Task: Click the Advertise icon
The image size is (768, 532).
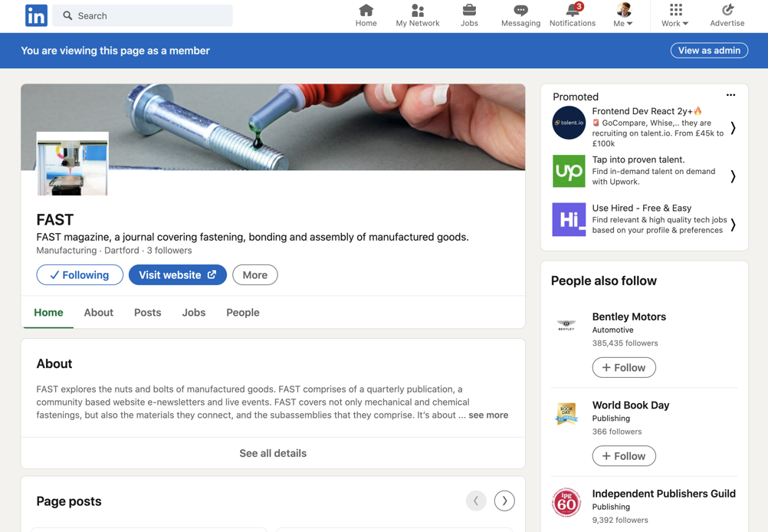Action: [727, 10]
